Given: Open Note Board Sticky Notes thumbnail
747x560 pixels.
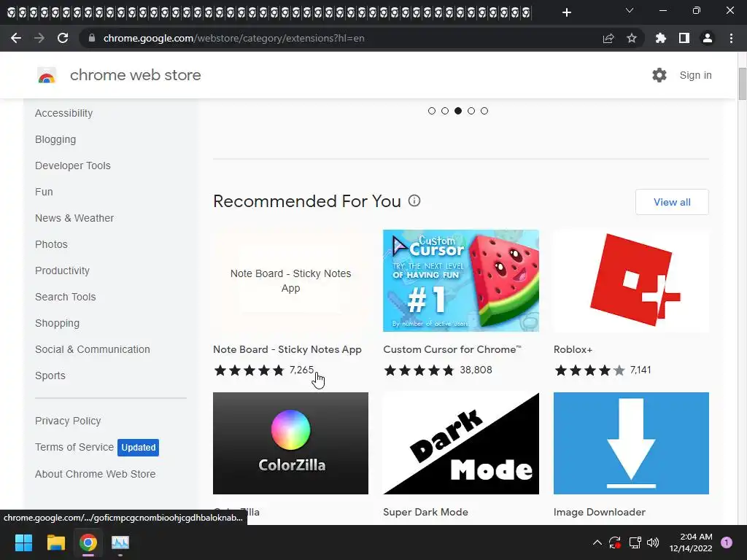Looking at the screenshot, I should (290, 281).
